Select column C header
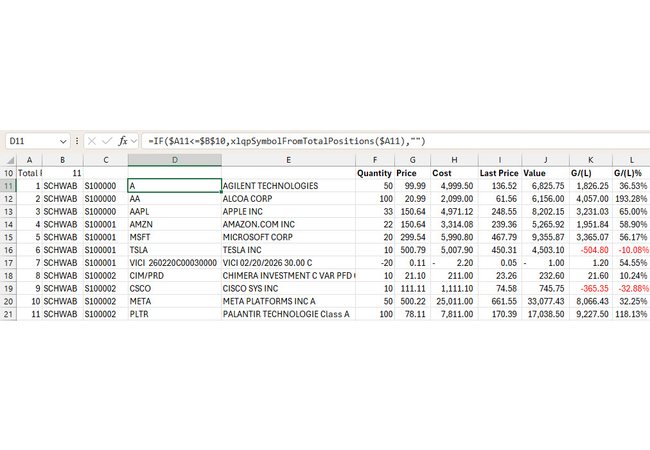The height and width of the screenshot is (450, 650). 106,160
